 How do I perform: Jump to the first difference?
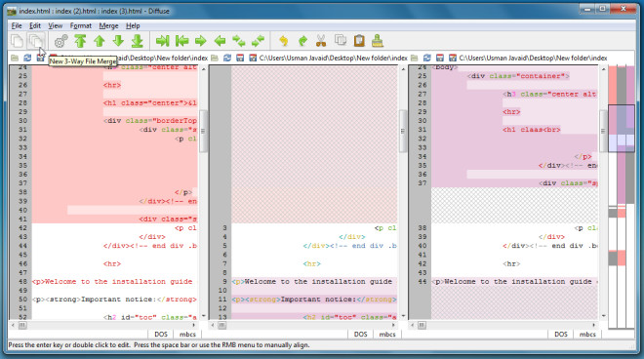[80, 41]
